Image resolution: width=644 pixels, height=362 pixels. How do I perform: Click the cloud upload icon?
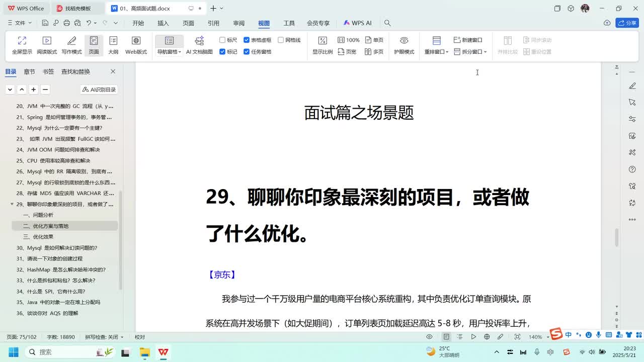(607, 23)
